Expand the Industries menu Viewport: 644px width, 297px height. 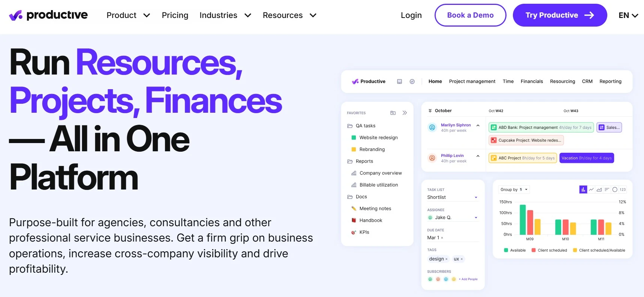click(x=248, y=15)
